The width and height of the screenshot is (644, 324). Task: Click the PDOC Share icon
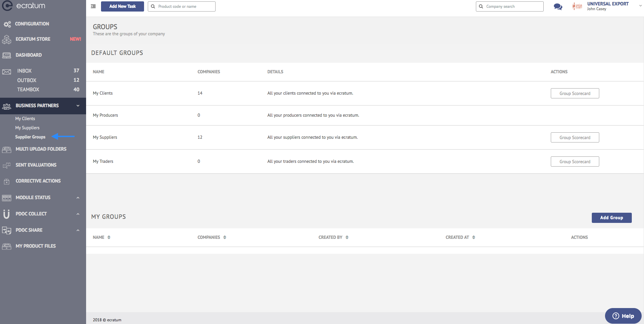coord(6,230)
